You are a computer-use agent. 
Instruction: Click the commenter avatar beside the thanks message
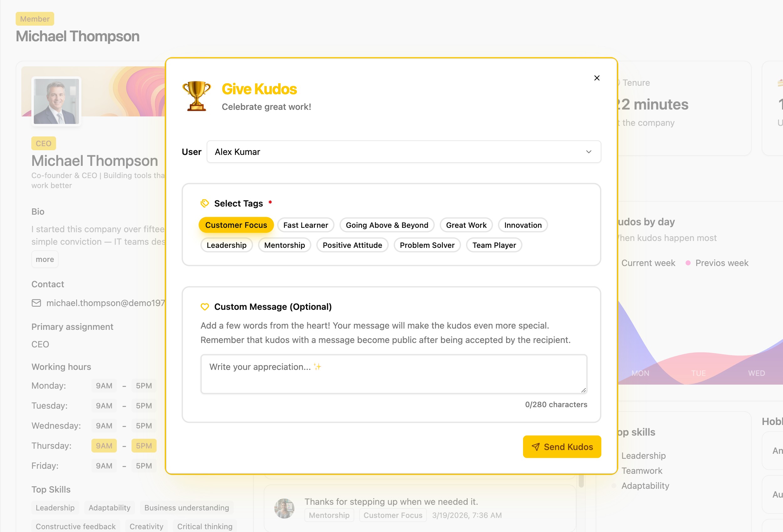pyautogui.click(x=284, y=508)
